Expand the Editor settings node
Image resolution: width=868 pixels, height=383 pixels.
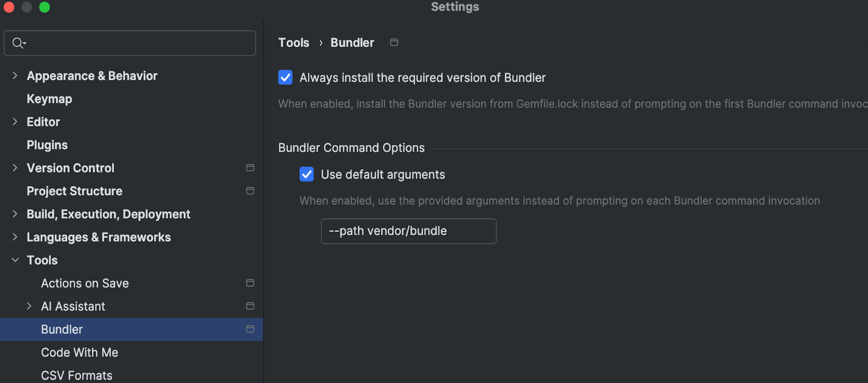click(15, 122)
